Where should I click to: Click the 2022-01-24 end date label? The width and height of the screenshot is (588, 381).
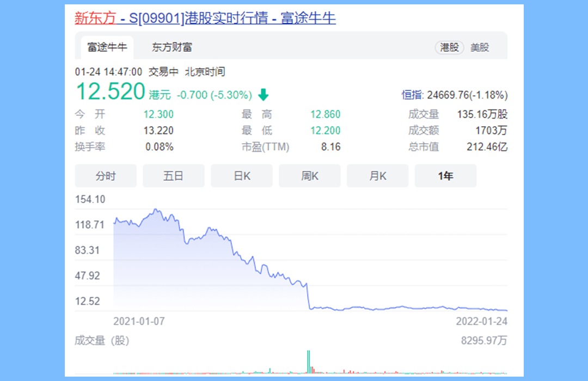pyautogui.click(x=481, y=321)
